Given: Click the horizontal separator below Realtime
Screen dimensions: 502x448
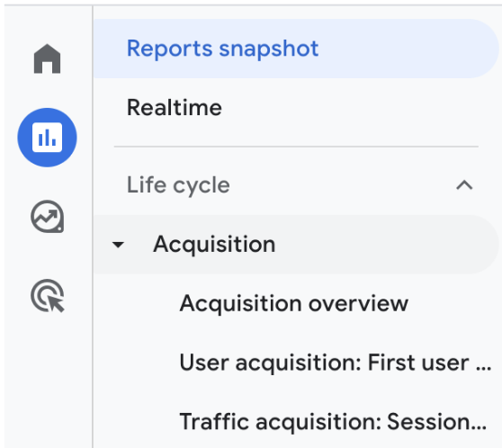Looking at the screenshot, I should click(x=296, y=147).
